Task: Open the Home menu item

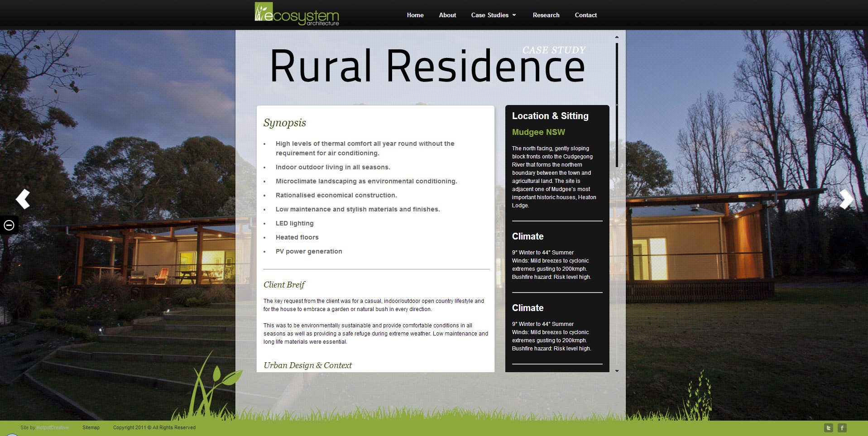Action: (x=415, y=15)
